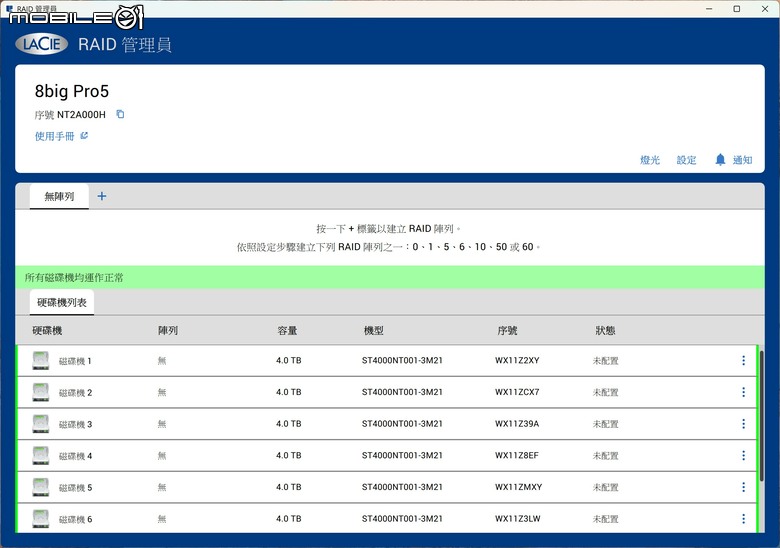Maximize the RAID 管理員 window
The height and width of the screenshot is (548, 780).
[x=737, y=9]
